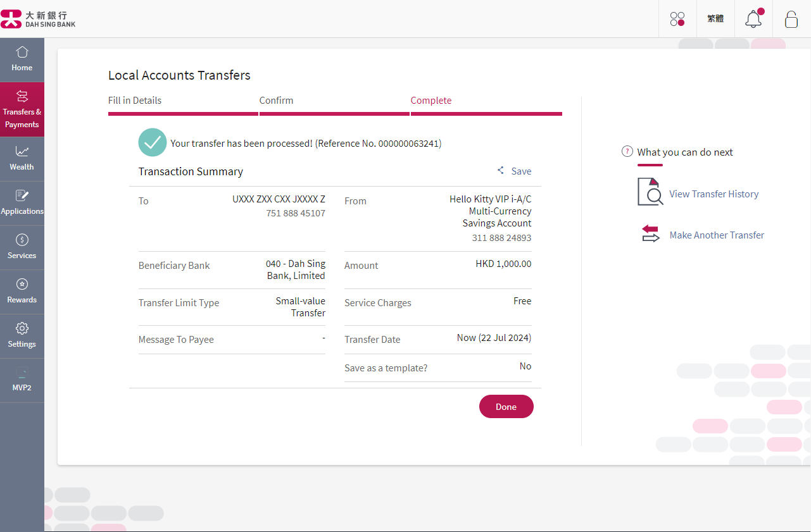Open Transfers & Payments in the sidebar
This screenshot has height=532, width=811.
(22, 109)
